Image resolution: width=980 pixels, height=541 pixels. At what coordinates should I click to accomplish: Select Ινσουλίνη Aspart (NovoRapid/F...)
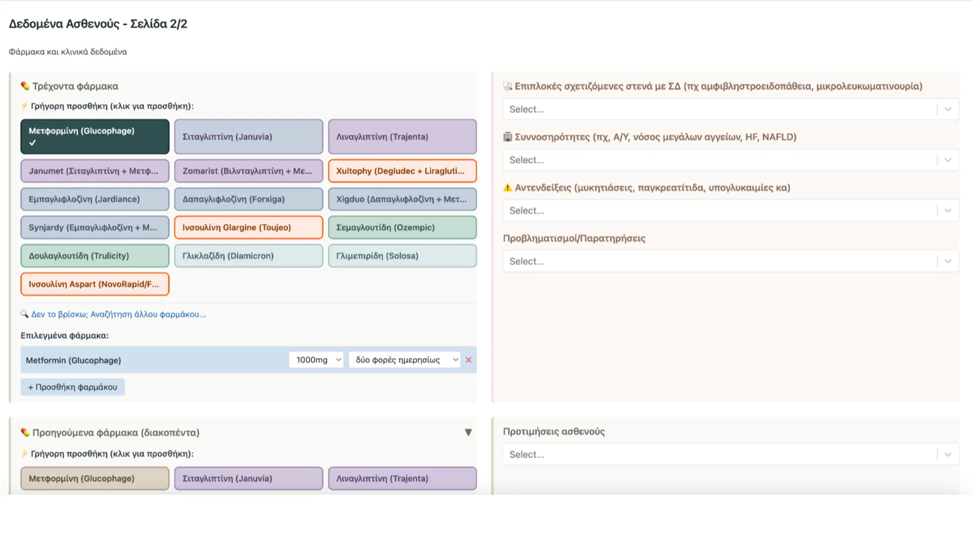(95, 284)
